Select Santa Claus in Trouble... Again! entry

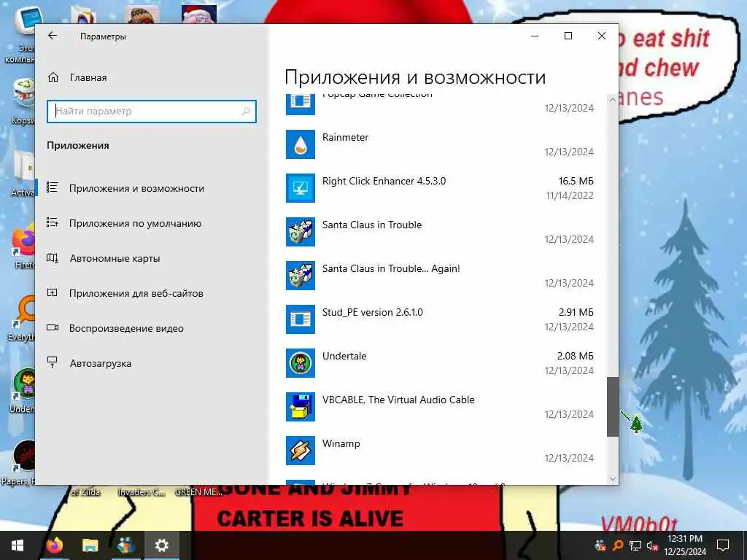(391, 268)
